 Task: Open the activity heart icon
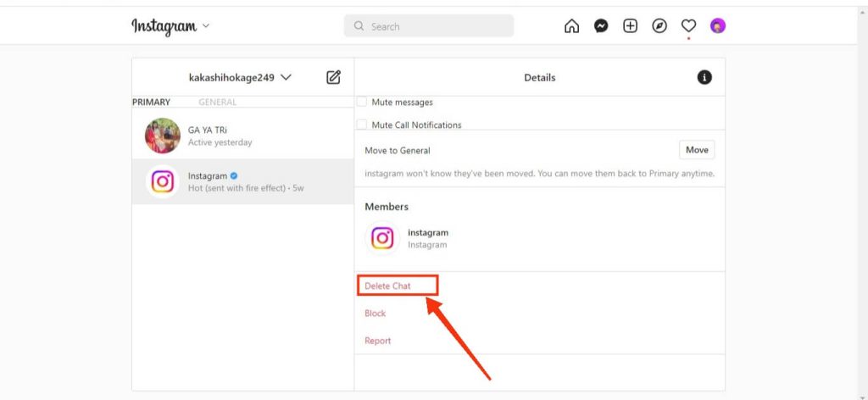688,26
